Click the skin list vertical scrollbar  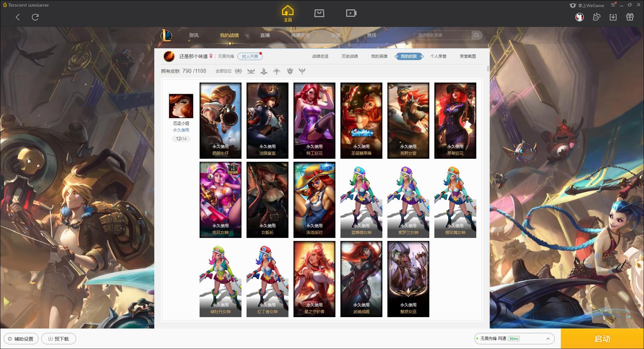coord(488,68)
